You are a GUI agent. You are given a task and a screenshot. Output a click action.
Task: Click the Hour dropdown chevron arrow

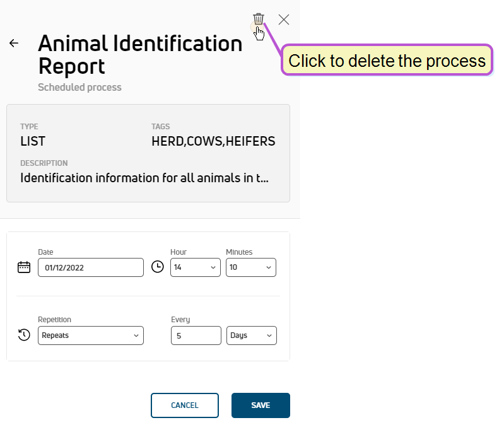(x=213, y=267)
